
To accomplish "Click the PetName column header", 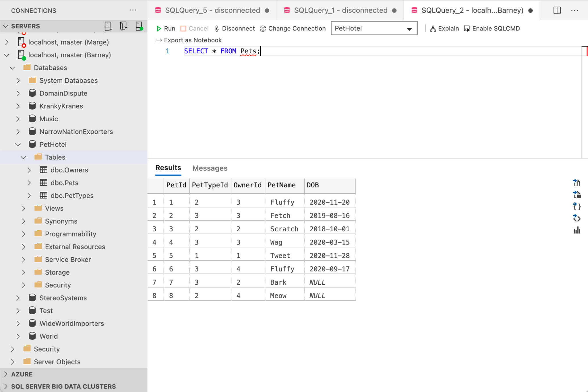I will click(x=281, y=185).
